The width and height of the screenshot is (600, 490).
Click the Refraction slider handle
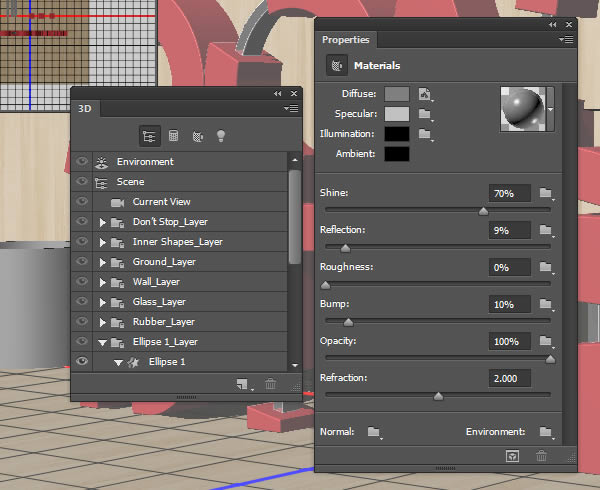[439, 396]
